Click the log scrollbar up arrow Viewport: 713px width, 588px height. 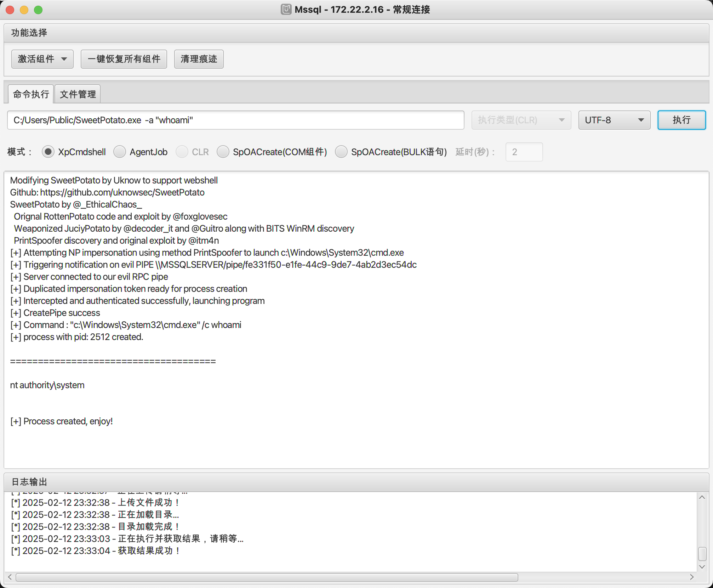coord(702,497)
